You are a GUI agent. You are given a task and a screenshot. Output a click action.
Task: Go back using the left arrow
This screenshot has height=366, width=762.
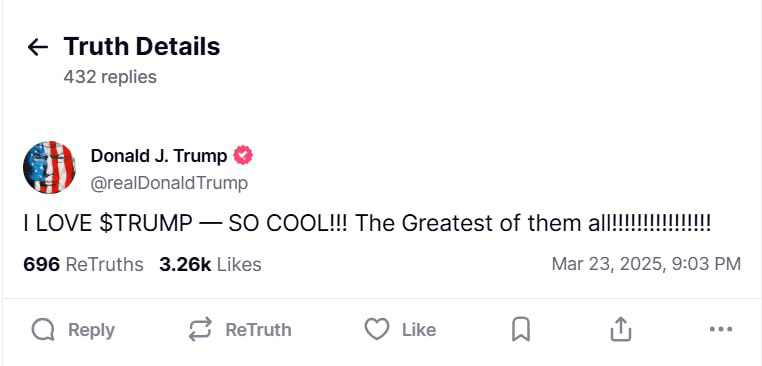pos(37,47)
